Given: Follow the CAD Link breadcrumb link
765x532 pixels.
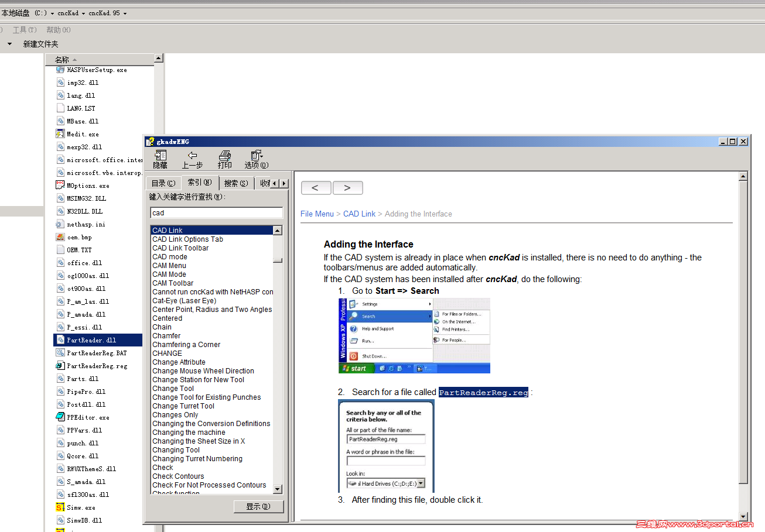Looking at the screenshot, I should tap(359, 214).
